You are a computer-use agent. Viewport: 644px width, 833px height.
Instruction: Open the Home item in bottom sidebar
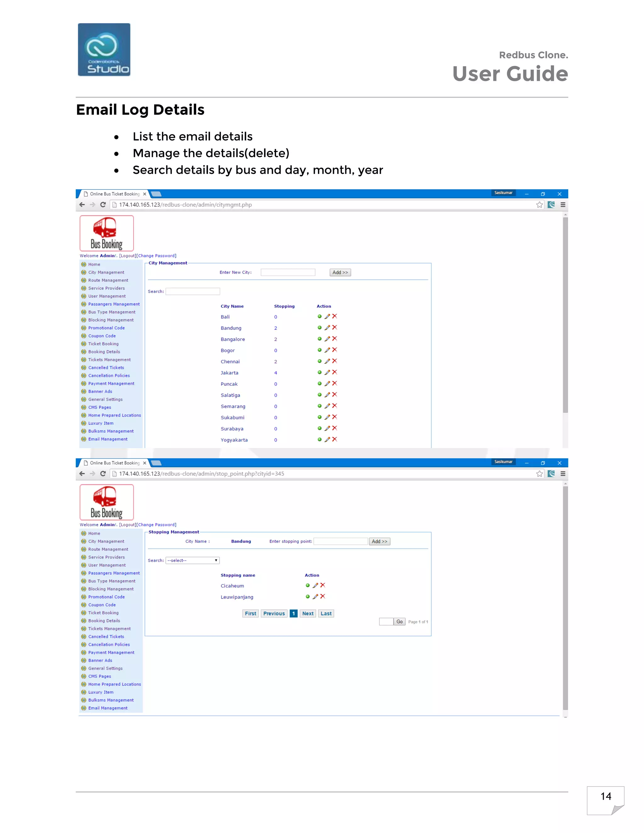(94, 534)
